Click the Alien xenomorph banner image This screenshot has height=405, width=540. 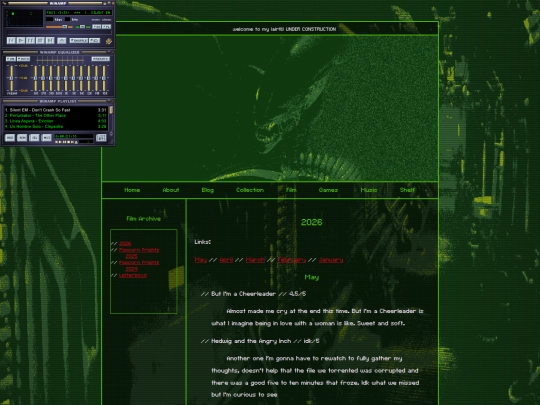pyautogui.click(x=270, y=108)
